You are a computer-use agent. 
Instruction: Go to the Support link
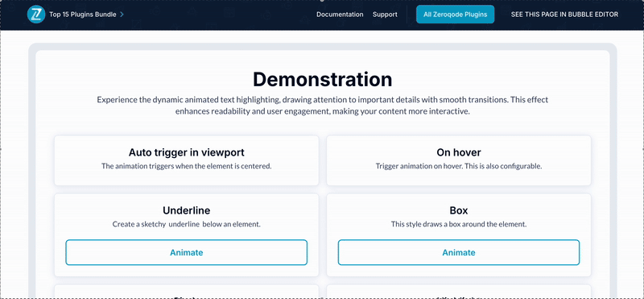point(385,15)
